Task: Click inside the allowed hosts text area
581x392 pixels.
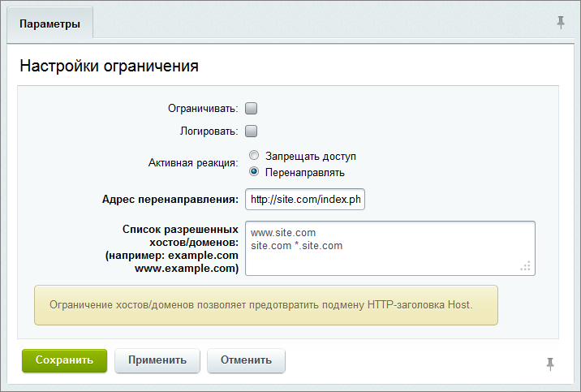Action: (x=389, y=248)
